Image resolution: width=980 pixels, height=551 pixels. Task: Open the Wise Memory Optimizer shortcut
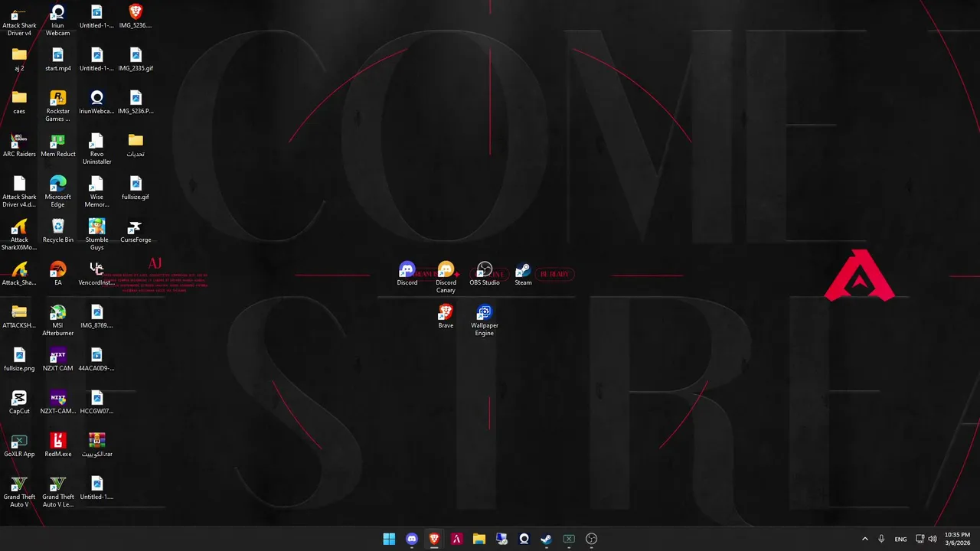pyautogui.click(x=96, y=192)
